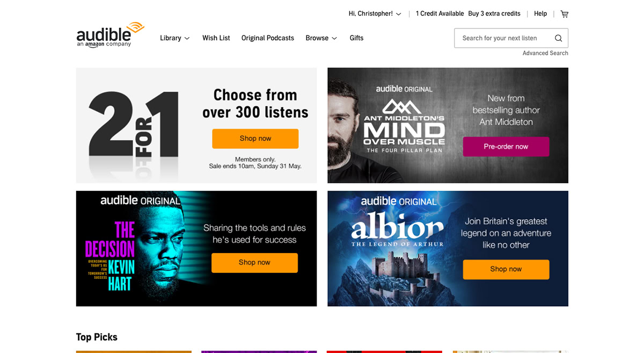Open the Advanced Search link

click(x=545, y=53)
